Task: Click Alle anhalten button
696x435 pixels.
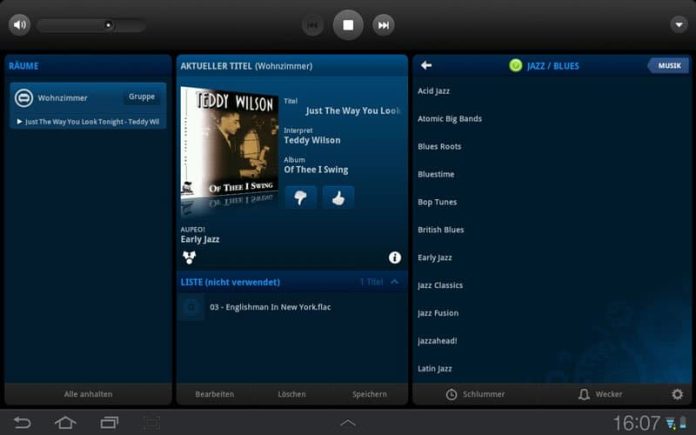Action: click(88, 394)
